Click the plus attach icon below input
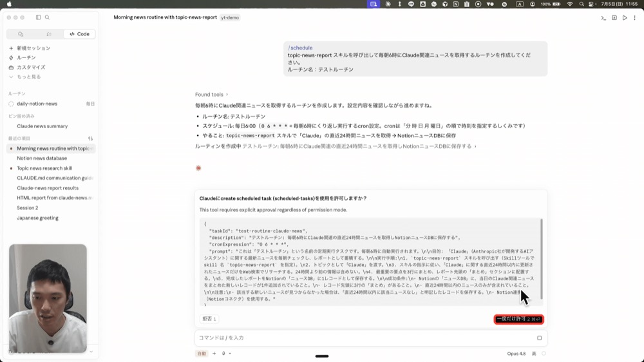Viewport: 644px width, 362px height. click(x=214, y=354)
